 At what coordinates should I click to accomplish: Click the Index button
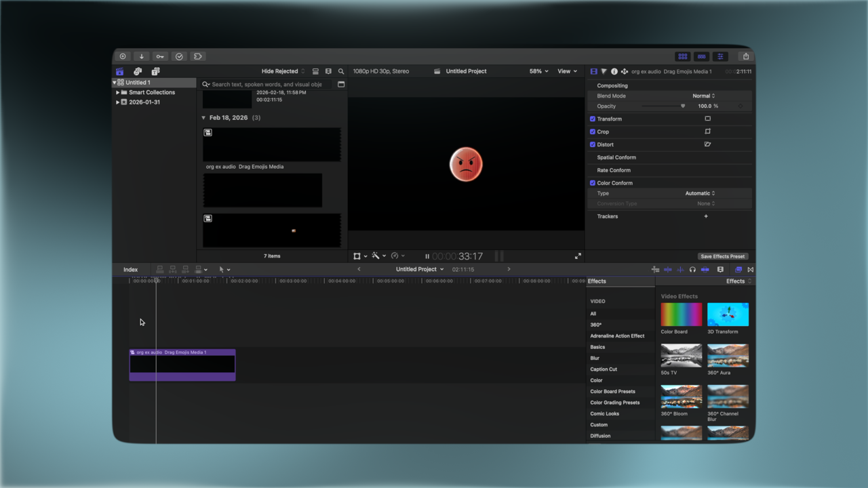pyautogui.click(x=131, y=270)
